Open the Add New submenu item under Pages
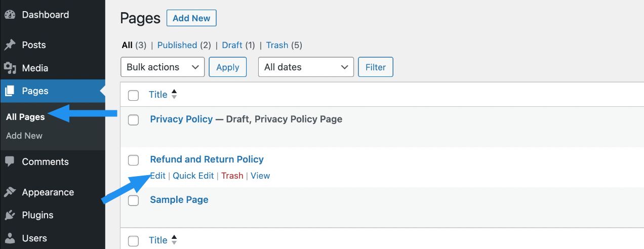 [x=24, y=136]
